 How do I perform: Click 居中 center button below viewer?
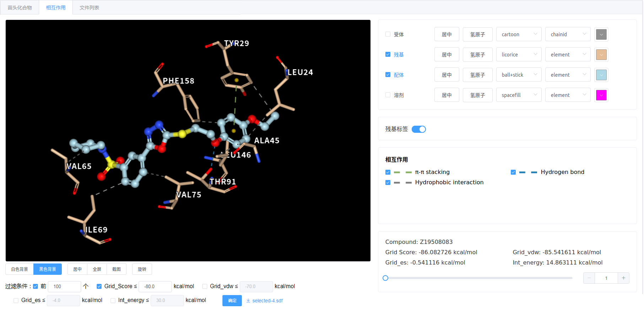point(77,269)
